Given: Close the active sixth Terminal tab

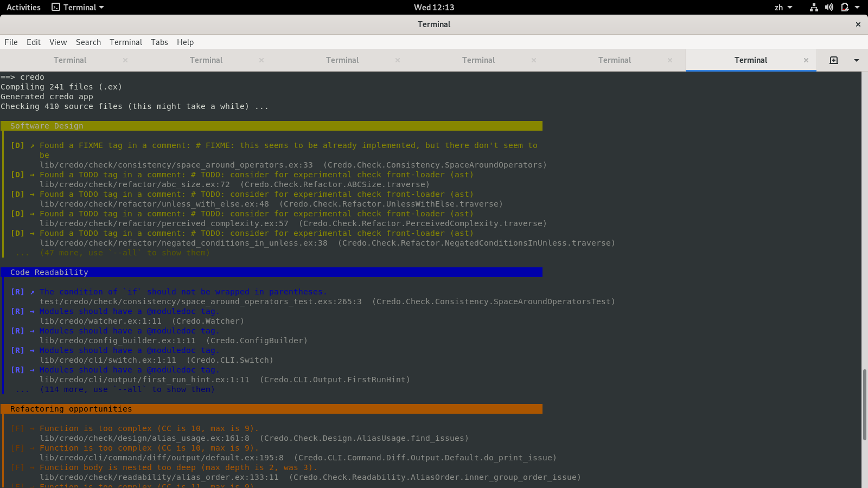Looking at the screenshot, I should point(806,60).
